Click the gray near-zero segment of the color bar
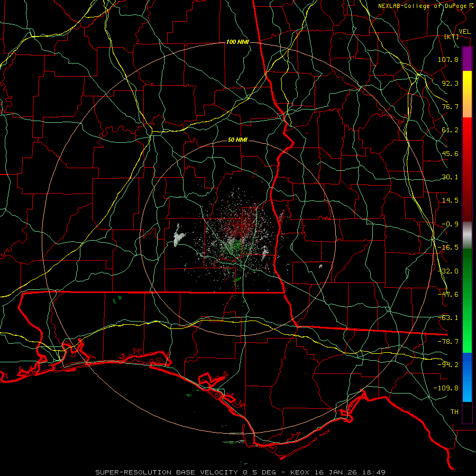 click(x=467, y=235)
